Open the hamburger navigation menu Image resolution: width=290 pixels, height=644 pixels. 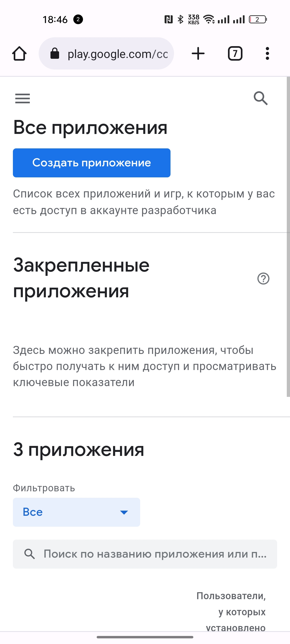[23, 98]
